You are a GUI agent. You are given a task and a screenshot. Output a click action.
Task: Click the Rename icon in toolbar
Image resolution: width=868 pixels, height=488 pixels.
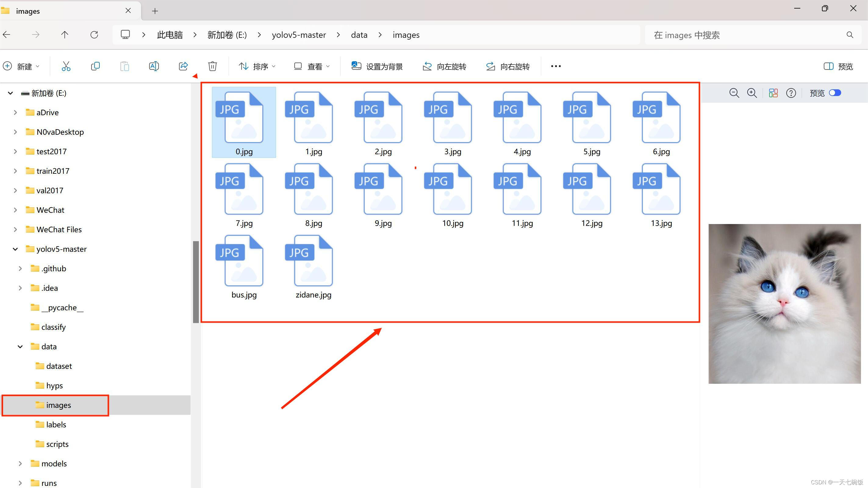tap(154, 66)
